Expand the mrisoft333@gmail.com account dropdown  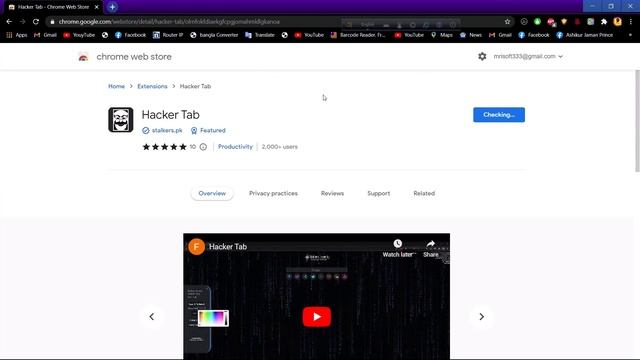click(528, 56)
